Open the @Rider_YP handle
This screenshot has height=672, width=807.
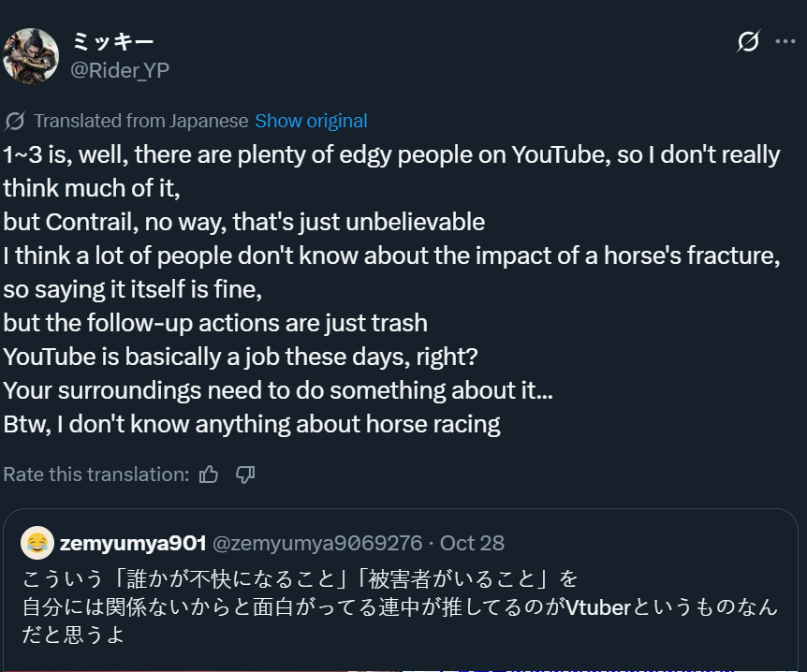[x=120, y=70]
